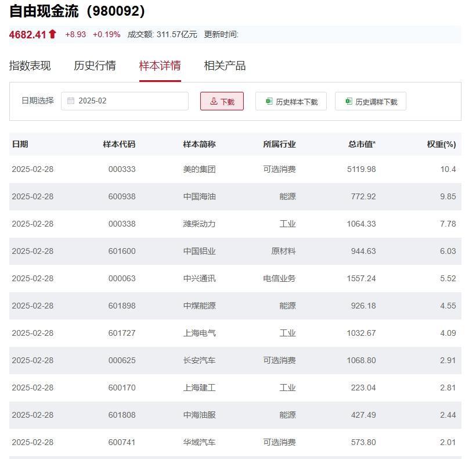
Task: Click the weight value 10.4
Action: point(448,169)
